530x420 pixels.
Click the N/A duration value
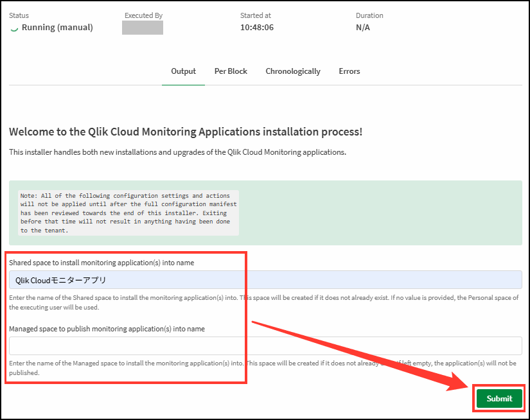pos(362,28)
